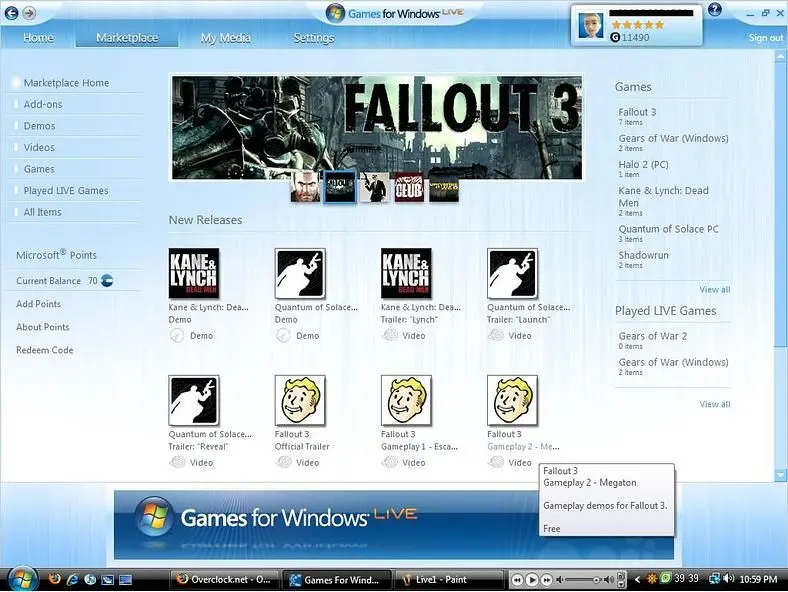Click play on taskbar media player
Screen dimensions: 788x592
pyautogui.click(x=532, y=580)
